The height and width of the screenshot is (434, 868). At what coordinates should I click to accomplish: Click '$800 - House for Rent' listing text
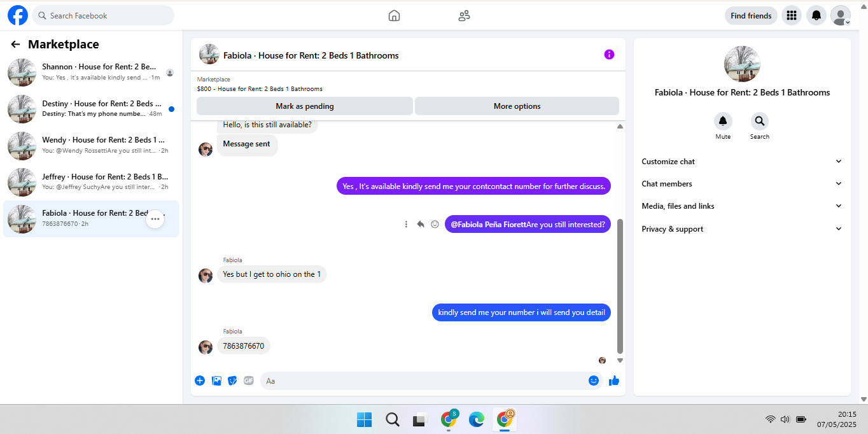[260, 89]
